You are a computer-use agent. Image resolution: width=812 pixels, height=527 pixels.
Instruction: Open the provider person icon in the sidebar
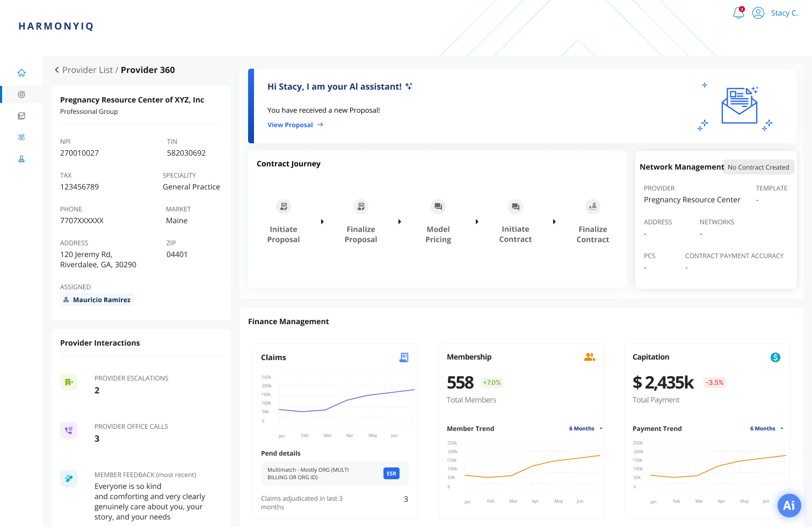[21, 159]
